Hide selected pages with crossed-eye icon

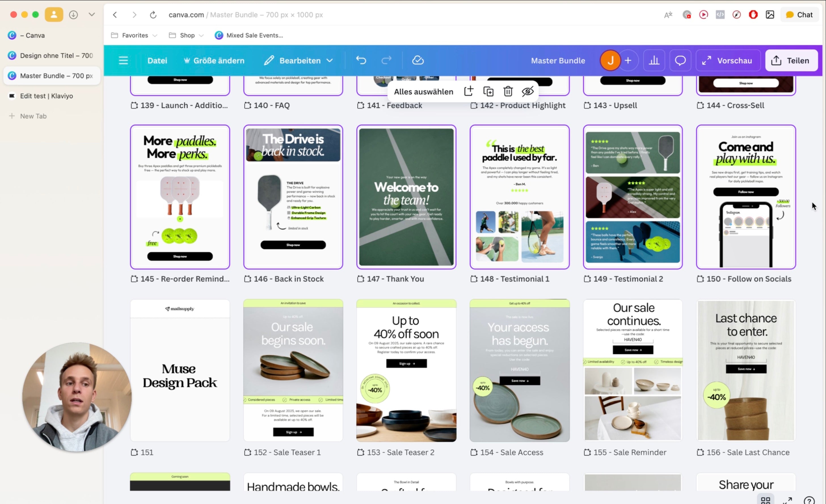click(528, 91)
